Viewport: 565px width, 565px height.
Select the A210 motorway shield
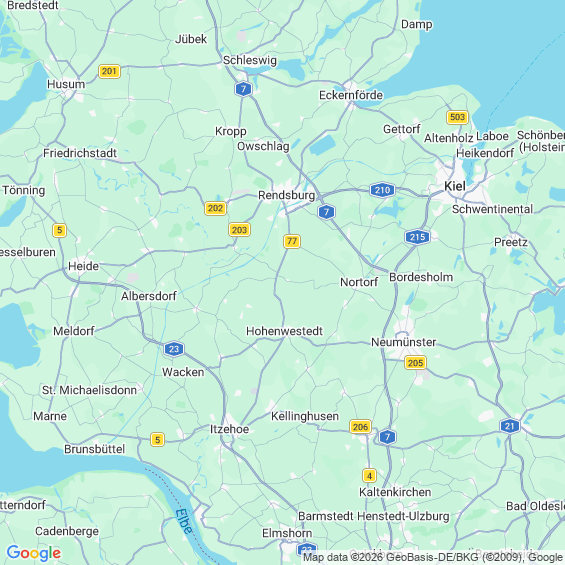382,190
